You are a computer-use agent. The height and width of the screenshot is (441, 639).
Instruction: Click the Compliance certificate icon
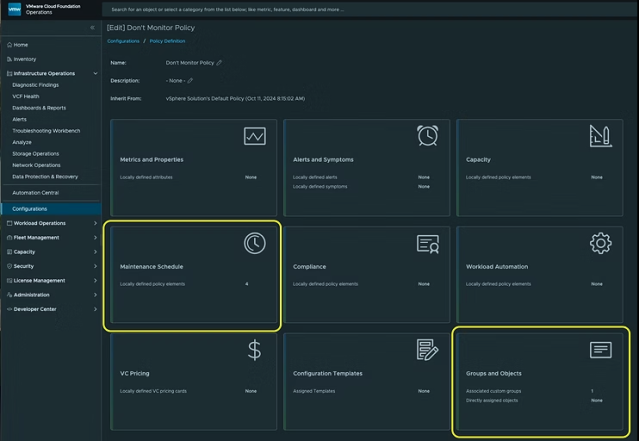click(427, 244)
